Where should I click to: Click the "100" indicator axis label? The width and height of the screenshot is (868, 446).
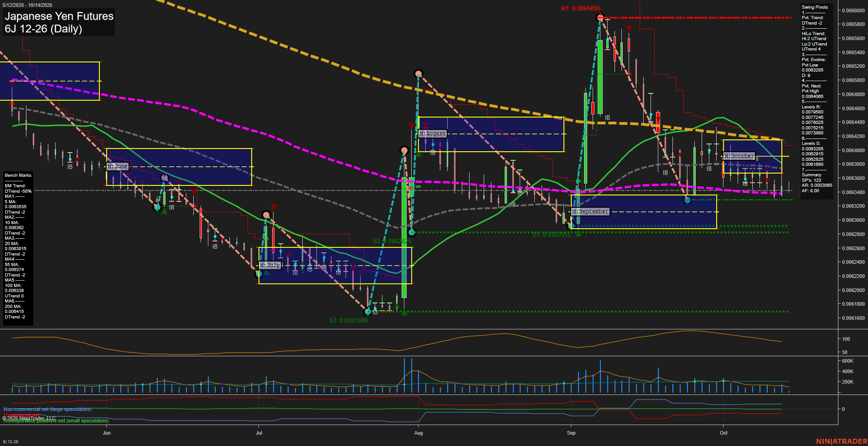click(x=846, y=339)
